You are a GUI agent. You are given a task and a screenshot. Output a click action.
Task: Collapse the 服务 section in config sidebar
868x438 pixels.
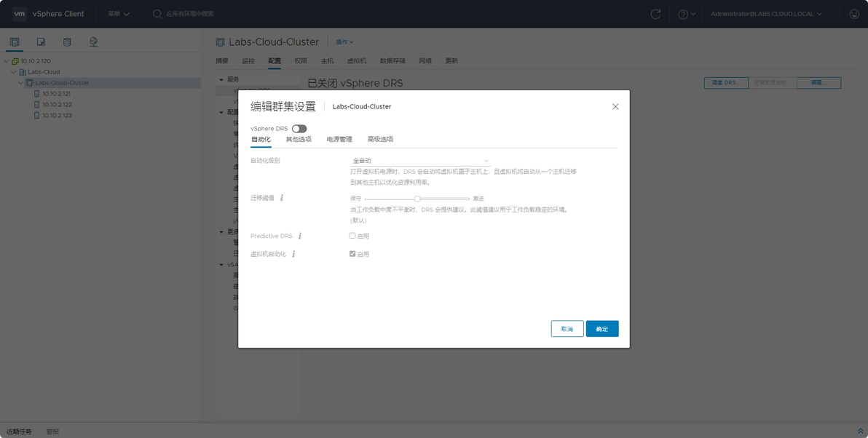click(221, 79)
